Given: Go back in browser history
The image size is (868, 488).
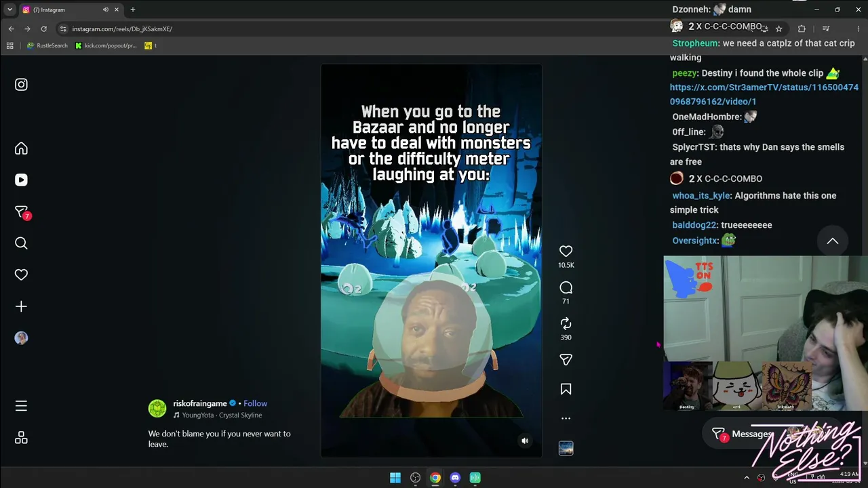Looking at the screenshot, I should 11,28.
